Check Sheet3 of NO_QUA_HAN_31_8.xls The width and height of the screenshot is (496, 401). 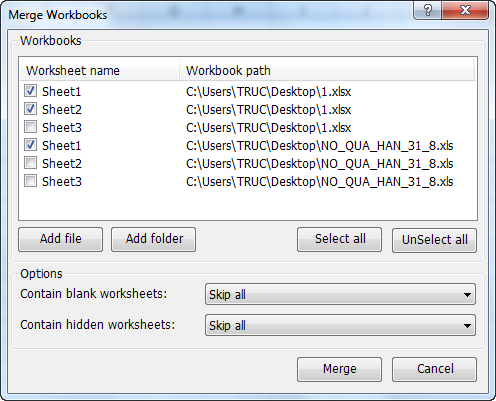pos(30,181)
